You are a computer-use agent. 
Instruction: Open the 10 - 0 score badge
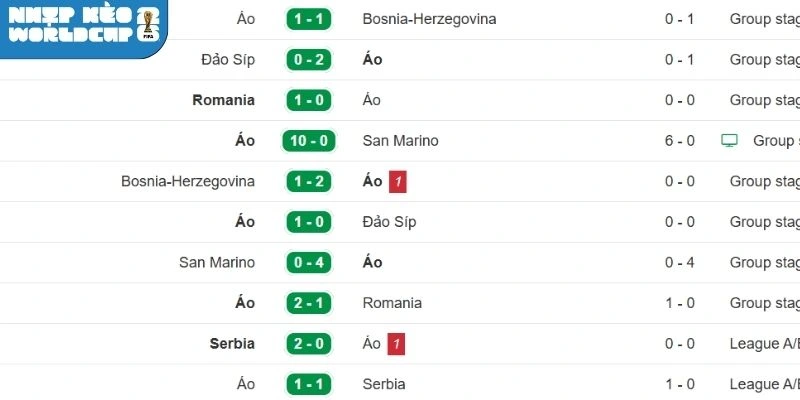tap(309, 141)
